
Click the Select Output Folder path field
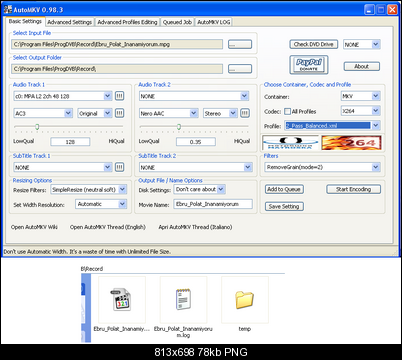point(117,69)
